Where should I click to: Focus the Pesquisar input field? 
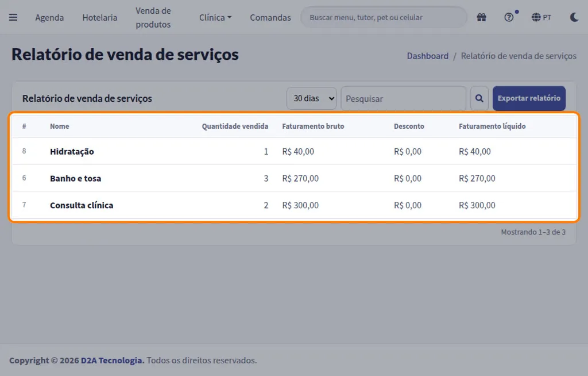(x=404, y=98)
